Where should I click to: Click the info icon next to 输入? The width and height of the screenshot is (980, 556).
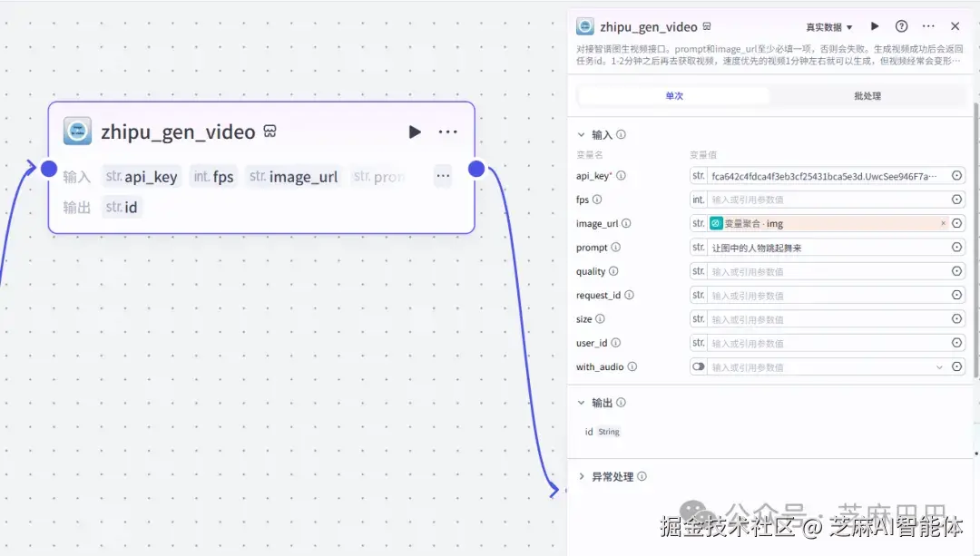point(621,134)
